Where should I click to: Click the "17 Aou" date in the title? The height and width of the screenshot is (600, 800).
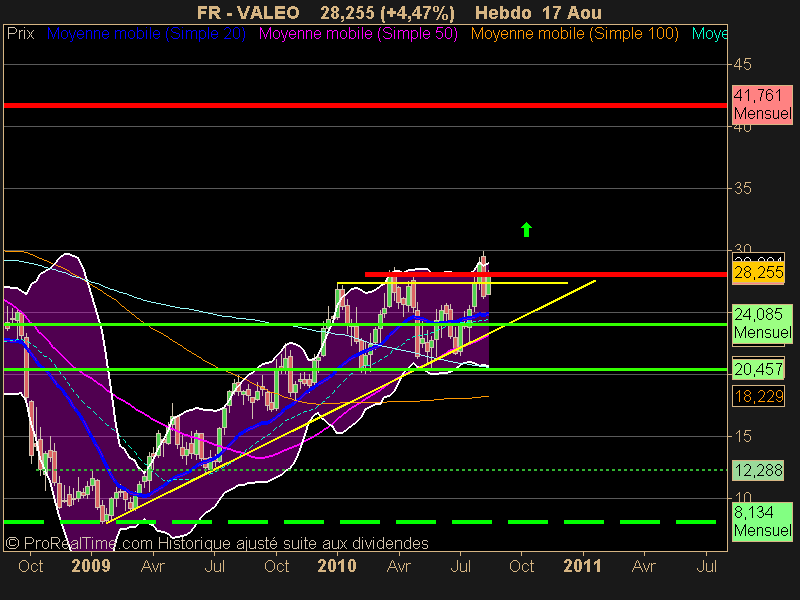[x=572, y=12]
